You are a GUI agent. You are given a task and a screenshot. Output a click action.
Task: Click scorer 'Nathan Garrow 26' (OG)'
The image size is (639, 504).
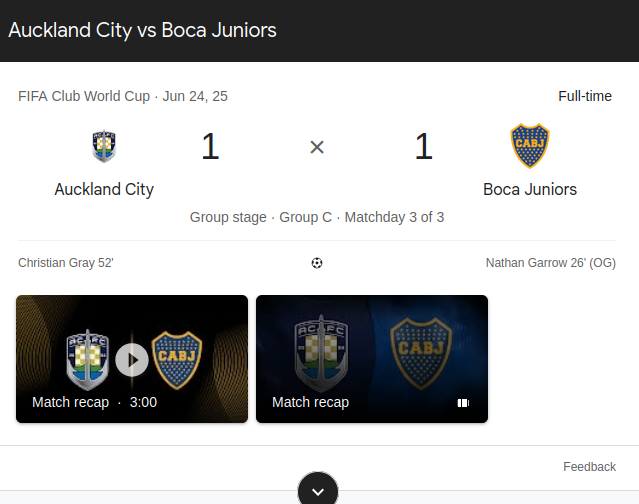(551, 263)
